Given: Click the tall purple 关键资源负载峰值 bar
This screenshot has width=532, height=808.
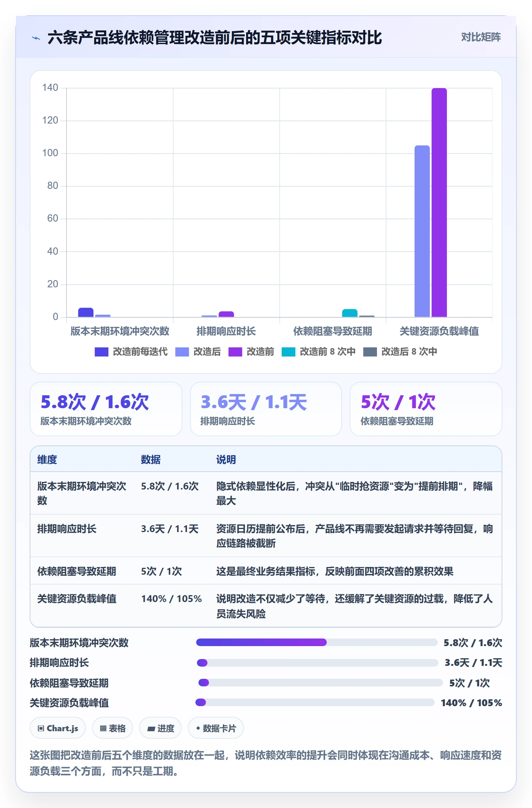Looking at the screenshot, I should tap(439, 203).
